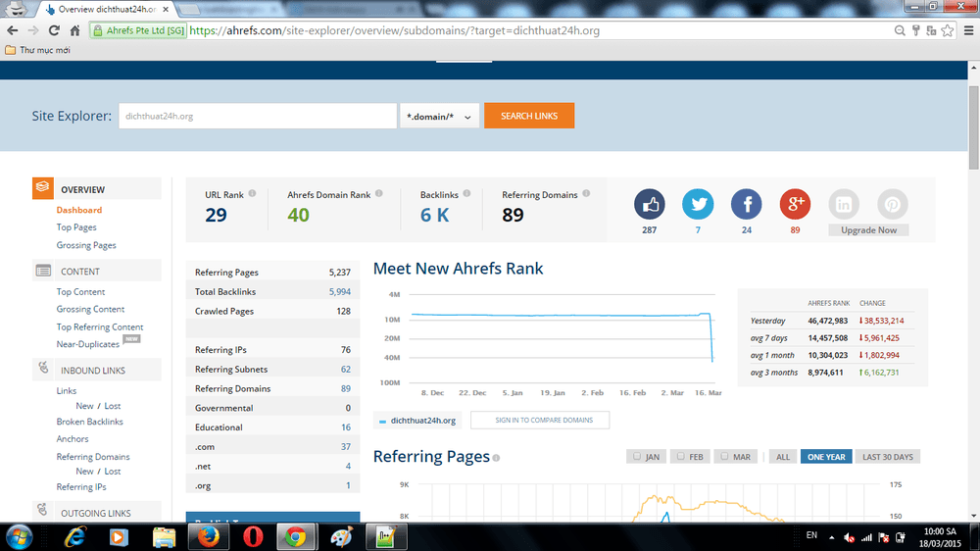Open the Windows Start menu
The height and width of the screenshot is (551, 980).
20,537
